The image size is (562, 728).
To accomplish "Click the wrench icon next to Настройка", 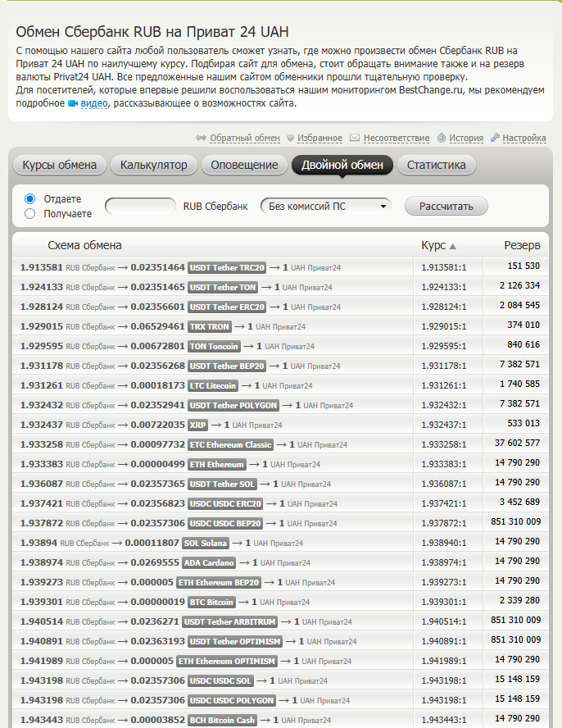I will tap(495, 138).
